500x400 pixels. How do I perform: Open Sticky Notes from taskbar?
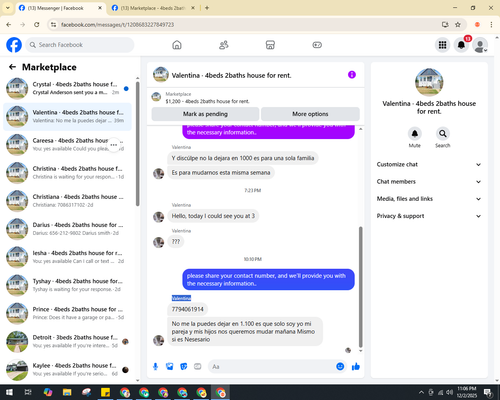coord(105,392)
